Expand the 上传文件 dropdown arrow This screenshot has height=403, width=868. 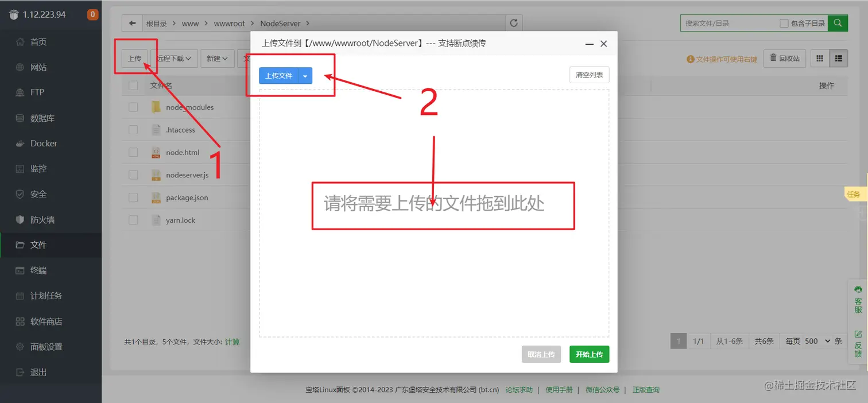pos(305,76)
